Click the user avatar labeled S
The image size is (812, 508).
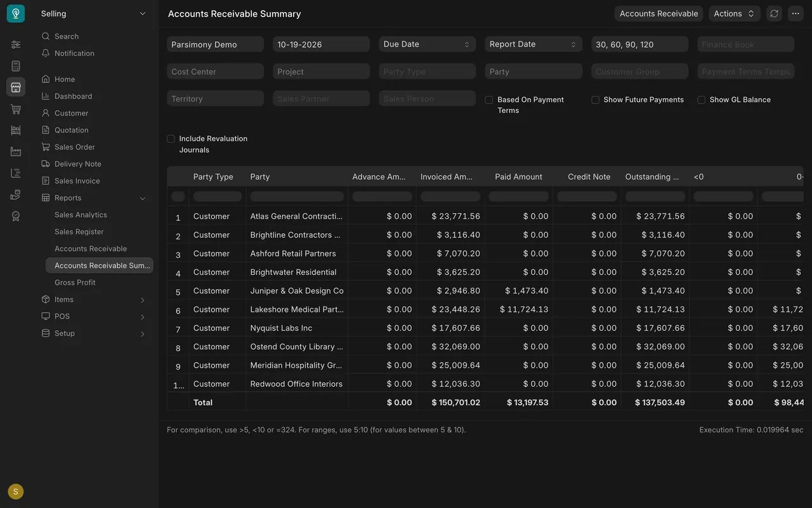[x=16, y=491]
